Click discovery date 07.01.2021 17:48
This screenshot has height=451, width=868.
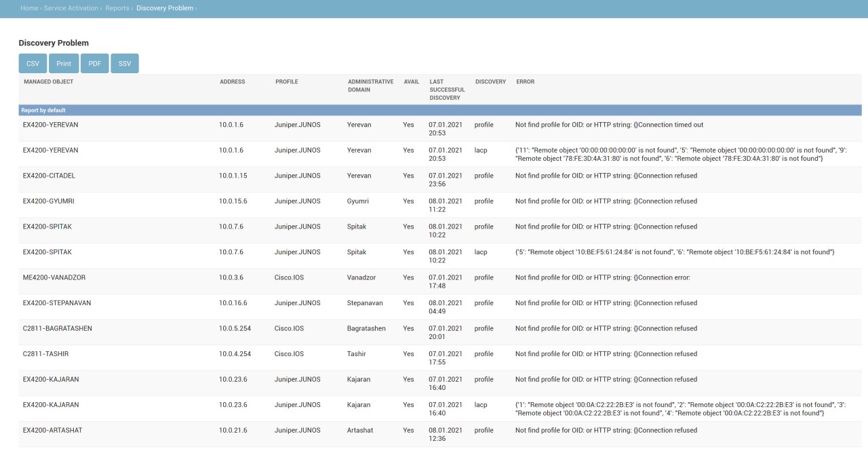point(446,282)
